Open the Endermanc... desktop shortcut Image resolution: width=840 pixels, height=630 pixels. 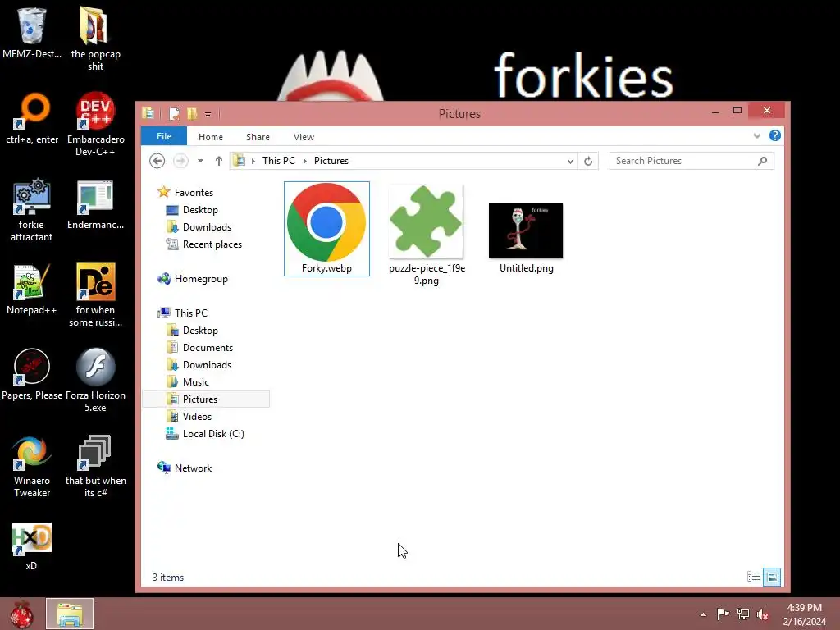point(95,204)
